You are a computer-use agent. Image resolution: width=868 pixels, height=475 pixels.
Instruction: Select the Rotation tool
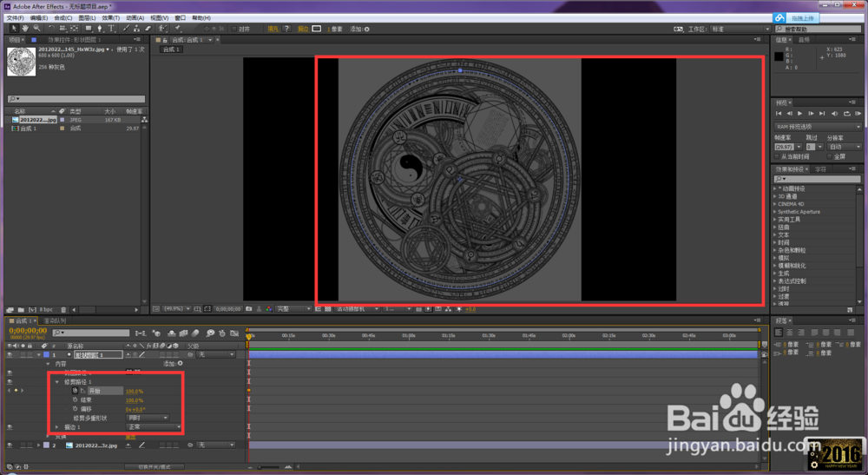51,29
